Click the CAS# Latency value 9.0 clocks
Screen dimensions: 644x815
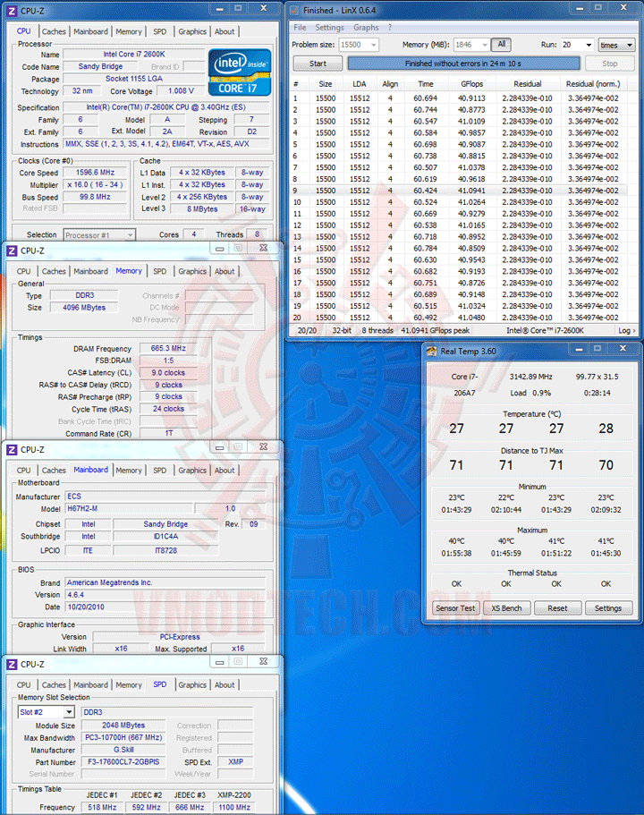[x=168, y=373]
